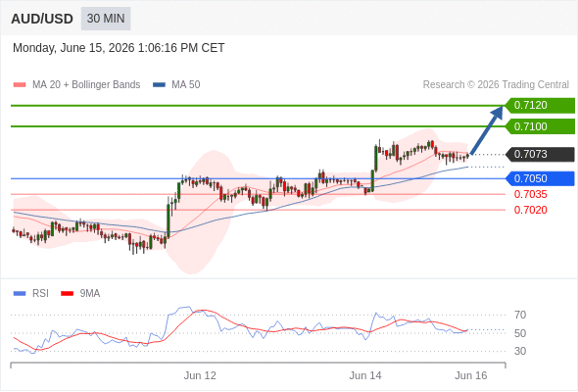578x392 pixels.
Task: Toggle the 9MA legend entry
Action: 80,294
